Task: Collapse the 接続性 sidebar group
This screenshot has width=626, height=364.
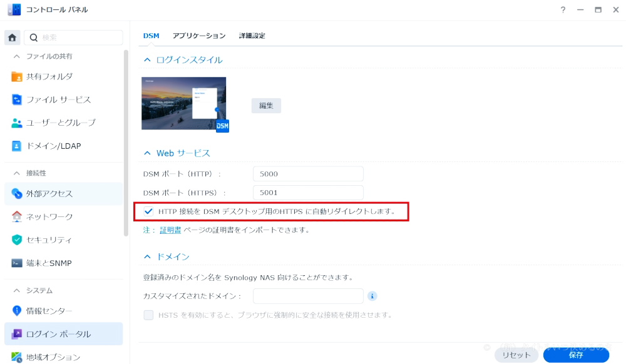Action: coord(16,173)
